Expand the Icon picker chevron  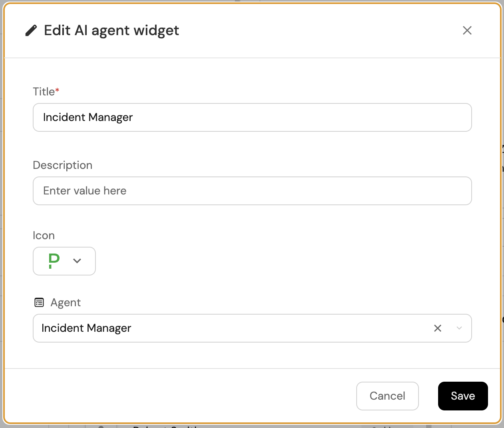pos(77,261)
